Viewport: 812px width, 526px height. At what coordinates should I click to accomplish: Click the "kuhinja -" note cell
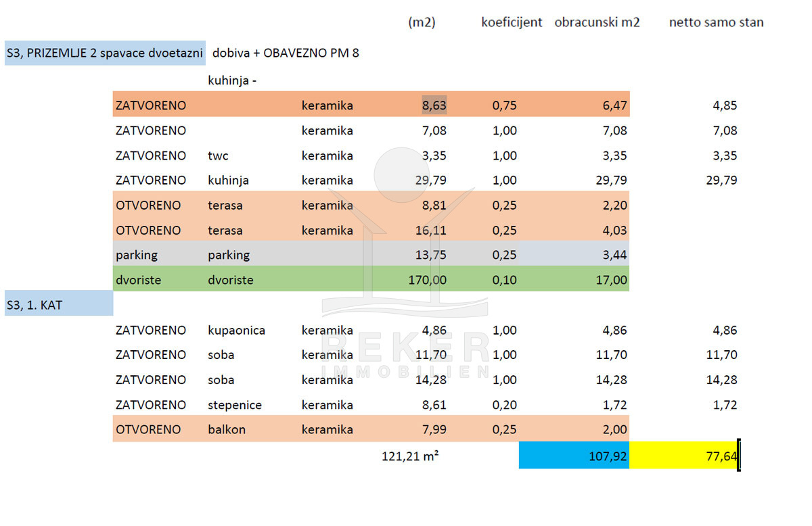[232, 80]
